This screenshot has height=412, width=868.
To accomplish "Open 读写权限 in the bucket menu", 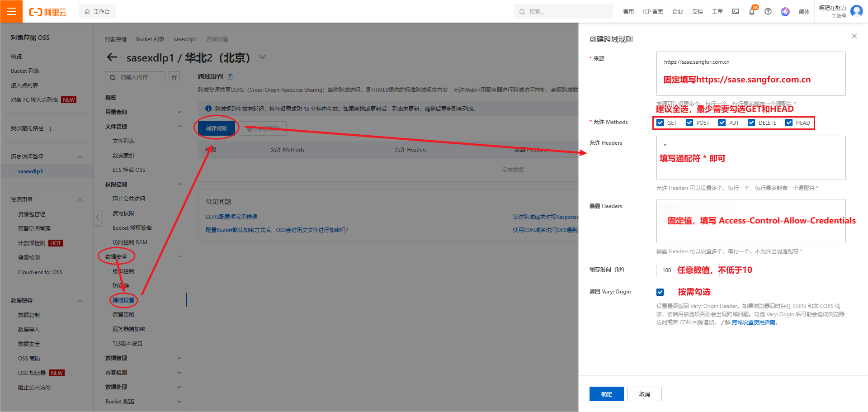I will coord(123,213).
